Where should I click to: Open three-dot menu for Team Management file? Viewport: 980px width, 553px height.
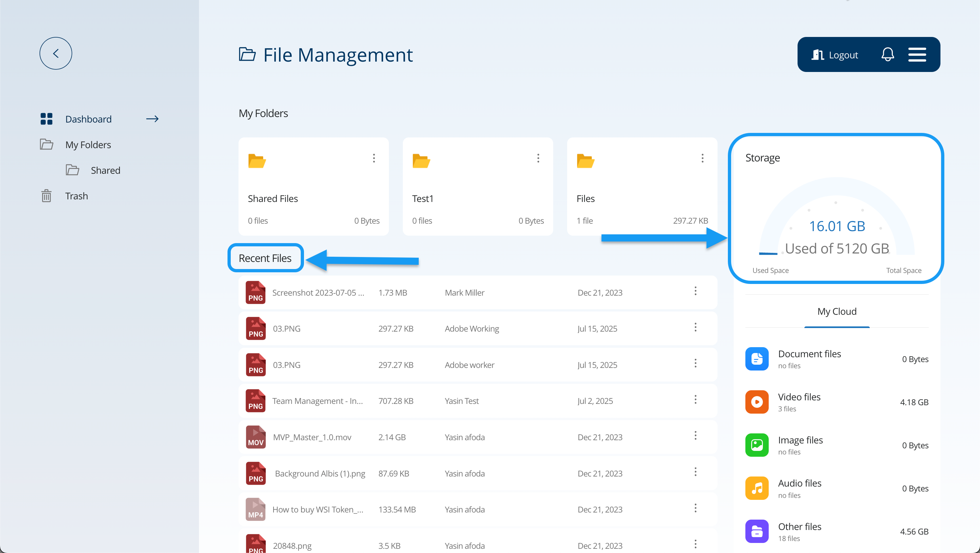click(x=695, y=400)
